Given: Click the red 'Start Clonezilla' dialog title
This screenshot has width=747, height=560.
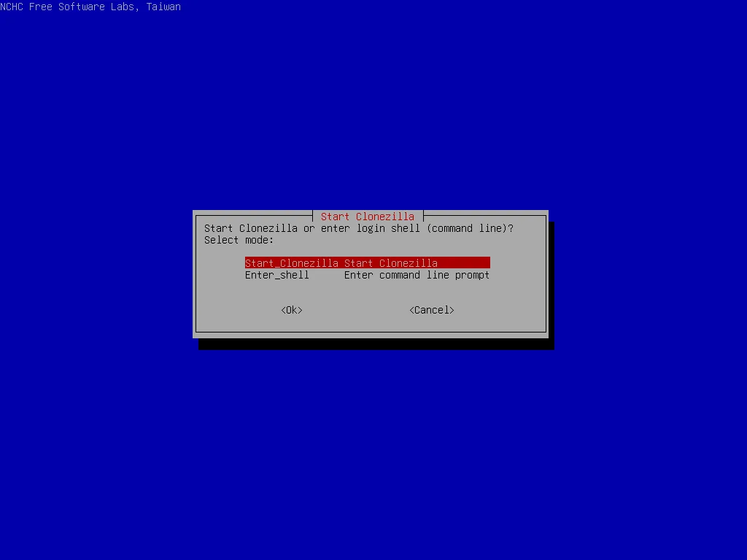Looking at the screenshot, I should click(x=367, y=217).
